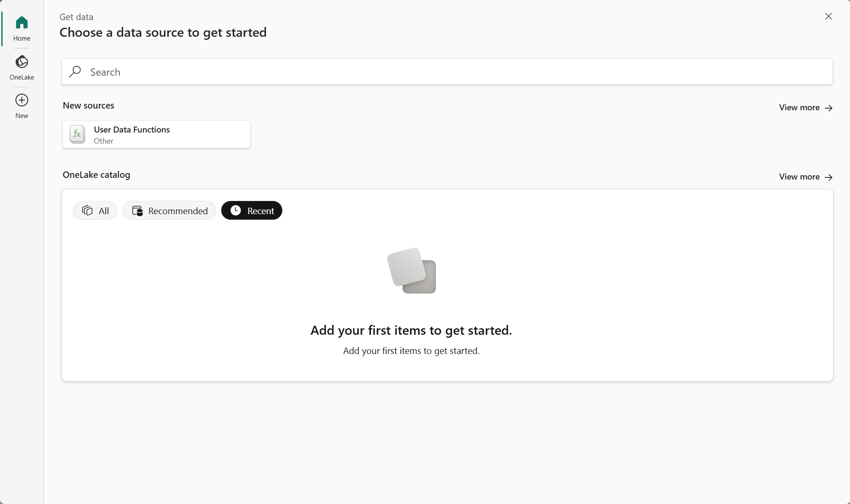The width and height of the screenshot is (850, 504).
Task: Click the fx icon of User Data Functions
Action: point(77,134)
